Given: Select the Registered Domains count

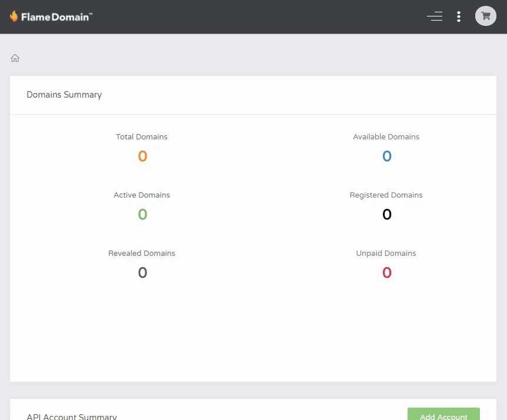Looking at the screenshot, I should [x=386, y=214].
